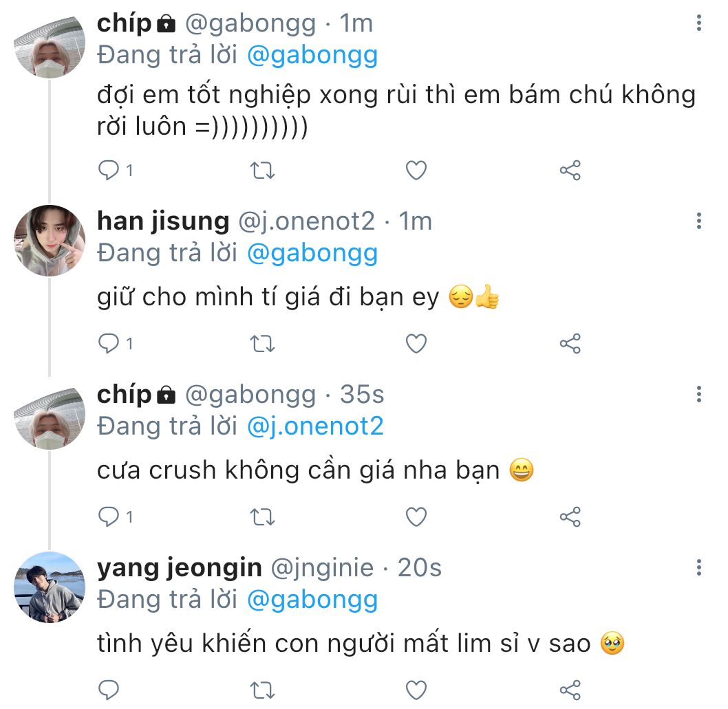Screen dimensions: 728x709
Task: View yang jeongin's avatar photo
Action: tap(50, 587)
